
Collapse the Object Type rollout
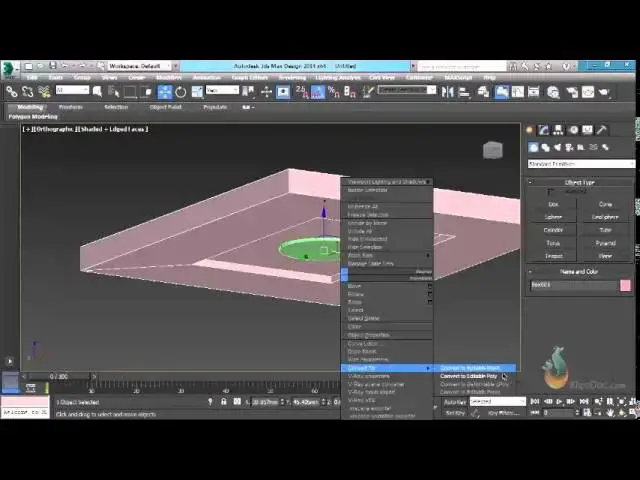pos(580,182)
